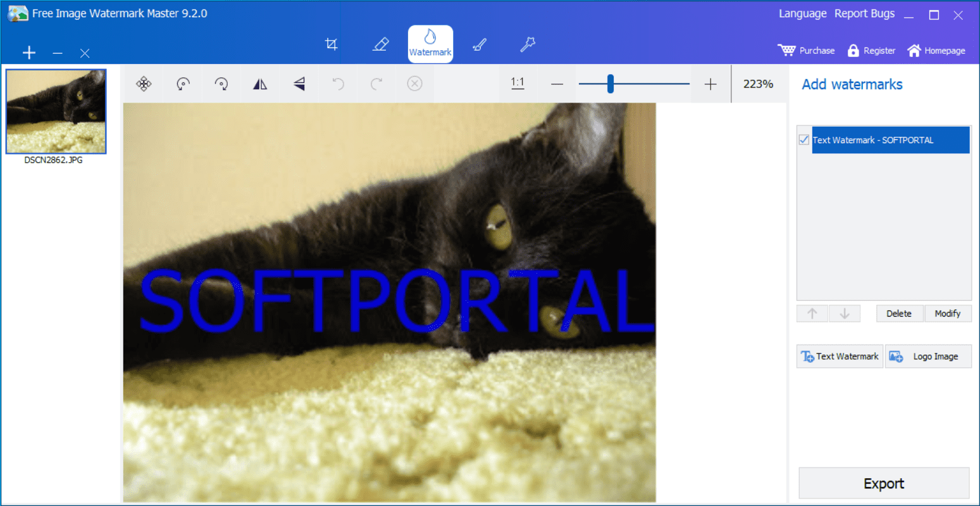Rotate image counterclockwise
The width and height of the screenshot is (980, 506).
tap(183, 84)
